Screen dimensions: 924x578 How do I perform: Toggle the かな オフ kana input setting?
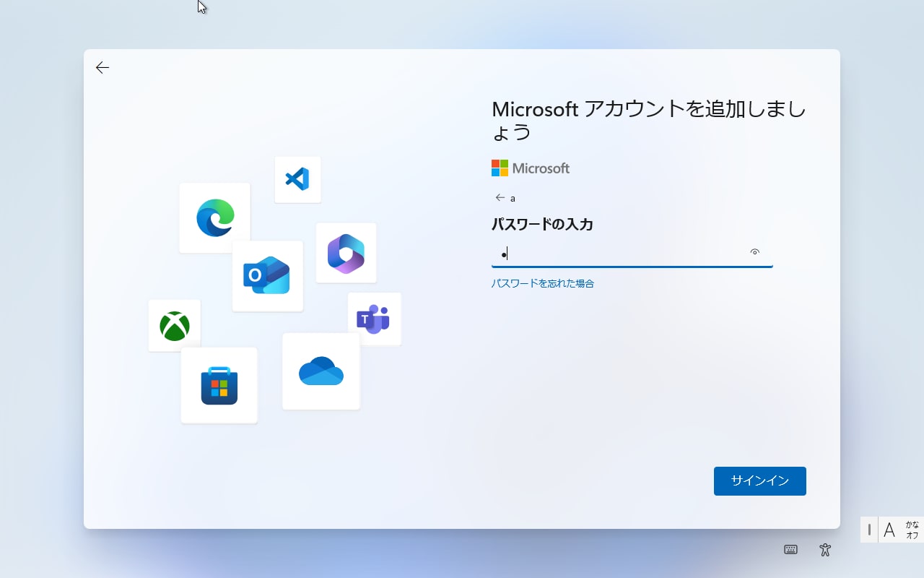click(912, 530)
